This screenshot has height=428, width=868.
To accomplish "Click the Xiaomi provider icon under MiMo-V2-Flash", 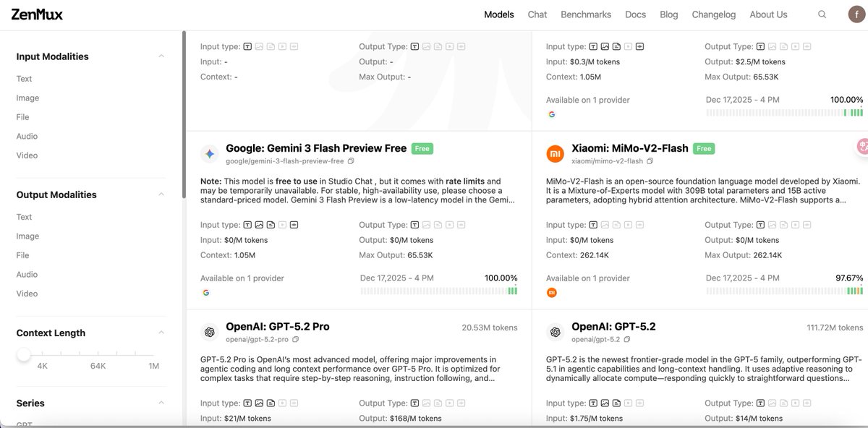I will pos(552,293).
